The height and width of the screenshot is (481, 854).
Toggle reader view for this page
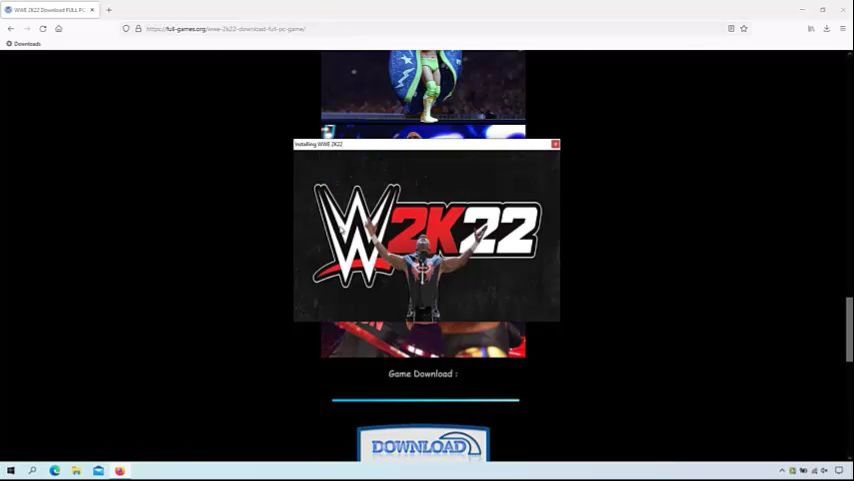[x=731, y=29]
